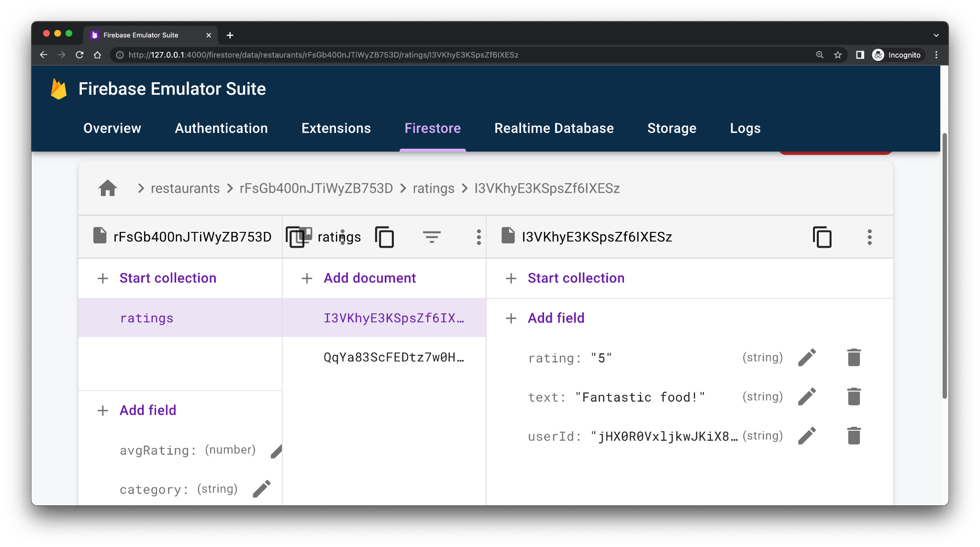Image resolution: width=980 pixels, height=547 pixels.
Task: Click the copy icon next to document I3VKhyE3KSpsZf6IXESz
Action: point(822,237)
